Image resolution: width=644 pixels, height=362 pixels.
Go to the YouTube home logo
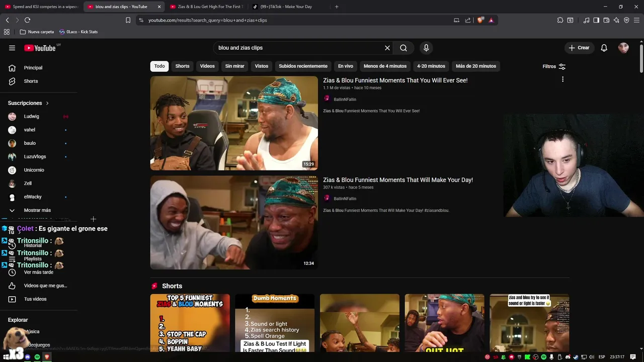[x=40, y=48]
